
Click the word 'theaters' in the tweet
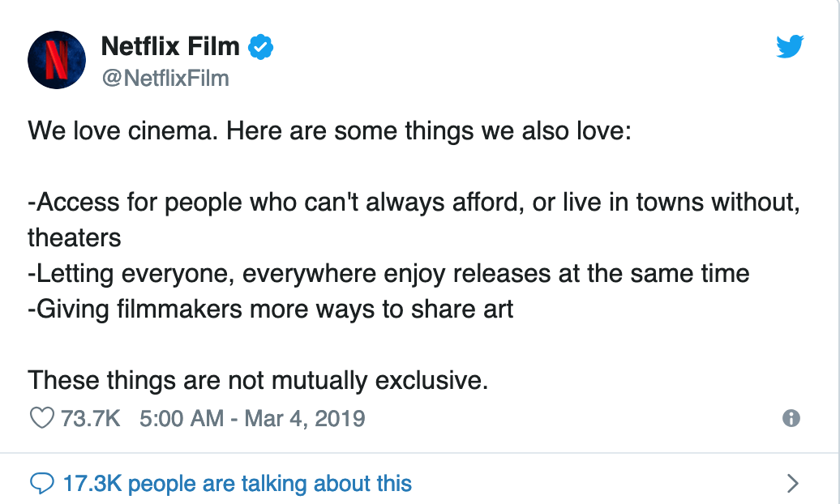(x=75, y=237)
